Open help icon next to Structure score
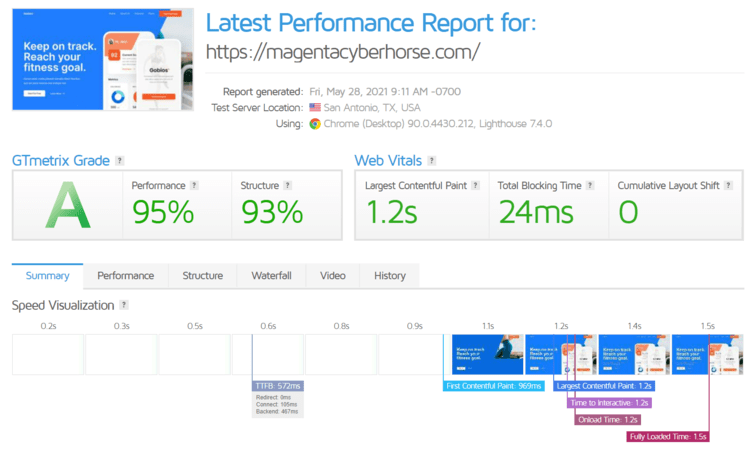This screenshot has width=750, height=451. [287, 186]
